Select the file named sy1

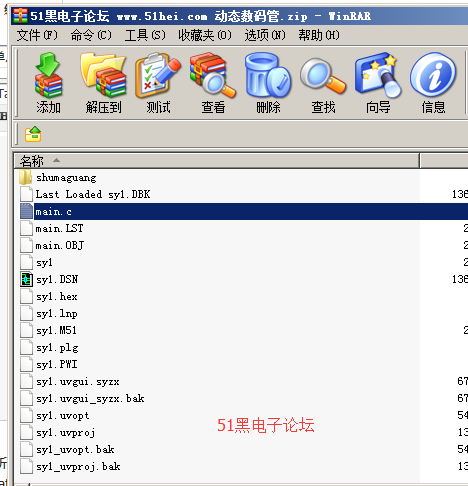tap(44, 263)
